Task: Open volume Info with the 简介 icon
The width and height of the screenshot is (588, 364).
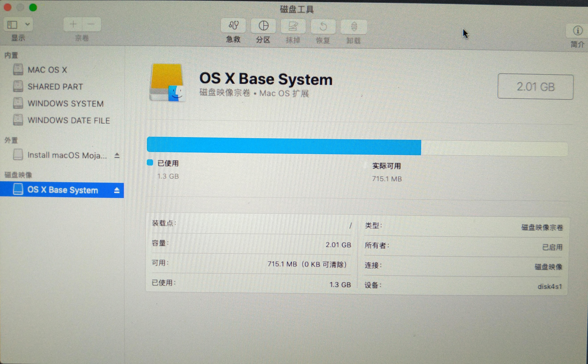Action: click(577, 30)
